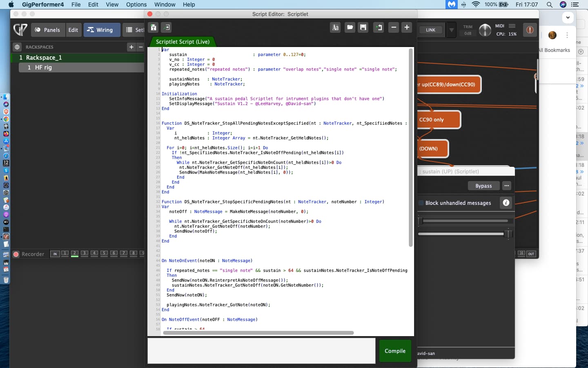This screenshot has width=588, height=368.
Task: Open Wi-Fi status in the menu bar
Action: pos(476,4)
